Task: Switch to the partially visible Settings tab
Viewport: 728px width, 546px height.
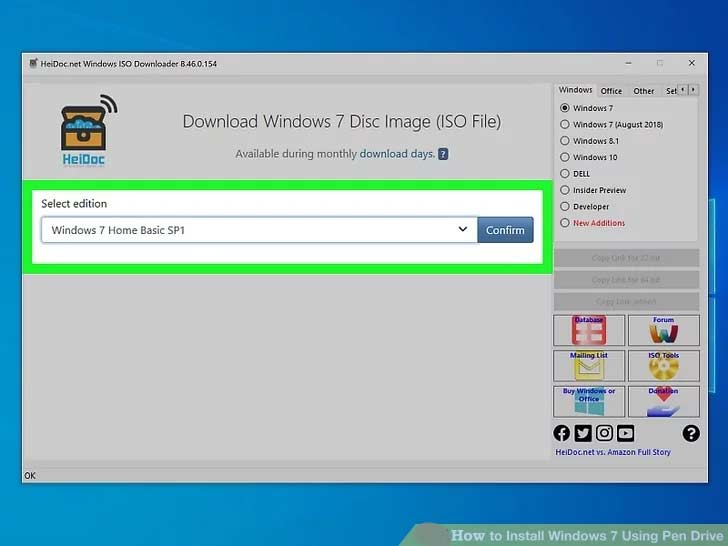Action: click(x=671, y=91)
